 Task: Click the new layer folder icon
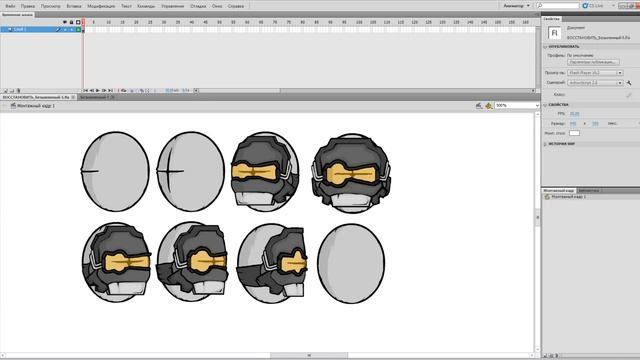[x=12, y=91]
